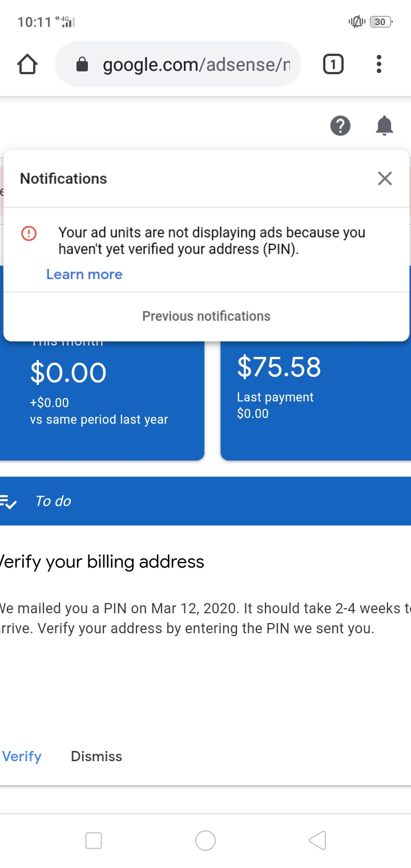Expand Previous notifications
Screen dimensions: 411x868
click(x=205, y=315)
